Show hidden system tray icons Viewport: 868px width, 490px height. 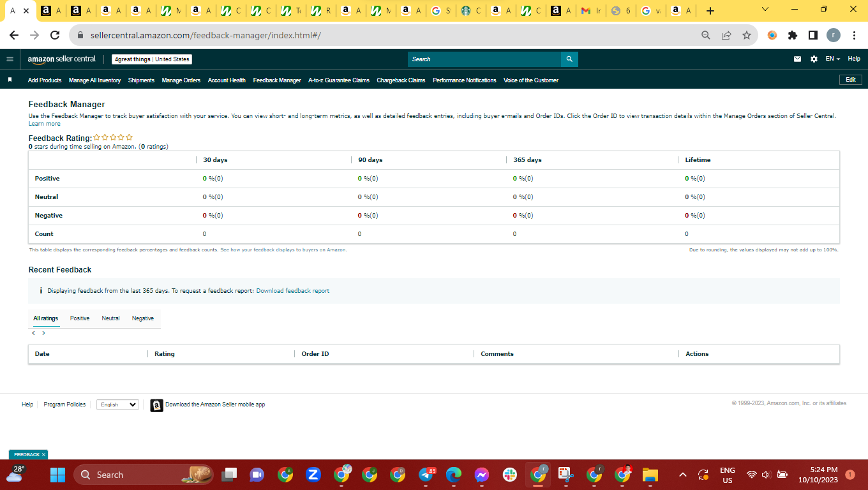point(683,475)
